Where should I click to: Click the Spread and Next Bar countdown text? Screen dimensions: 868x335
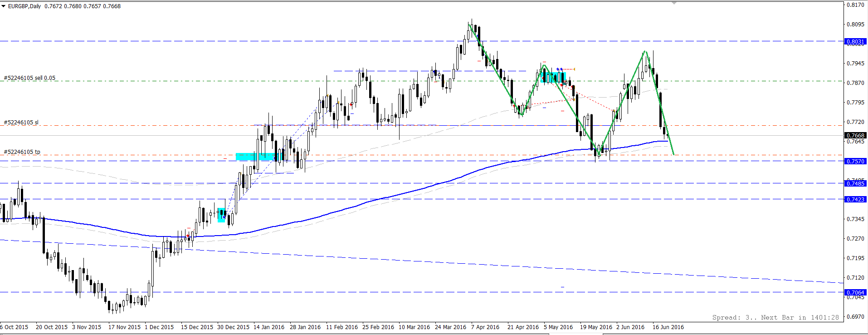[775, 317]
